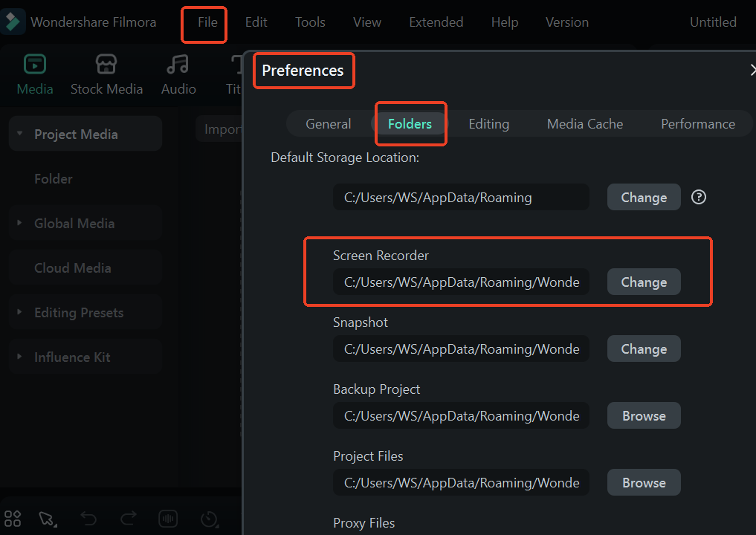Collapse the Project Media section
Viewport: 756px width, 535px height.
click(19, 134)
